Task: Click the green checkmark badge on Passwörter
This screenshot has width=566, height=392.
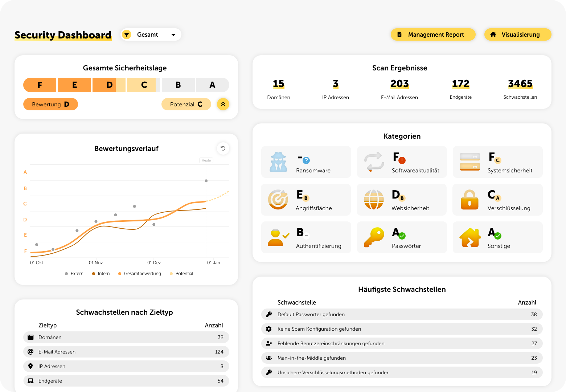Action: [x=402, y=236]
